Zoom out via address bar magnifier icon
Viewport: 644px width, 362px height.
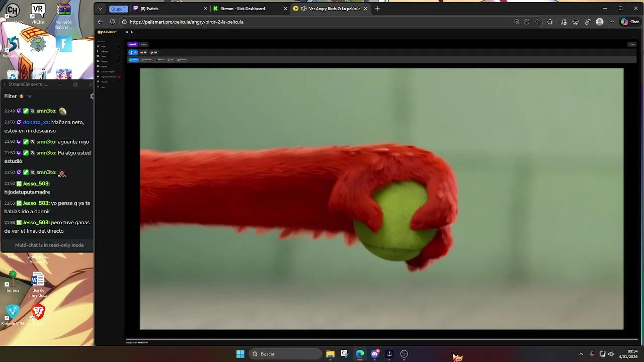click(x=517, y=22)
